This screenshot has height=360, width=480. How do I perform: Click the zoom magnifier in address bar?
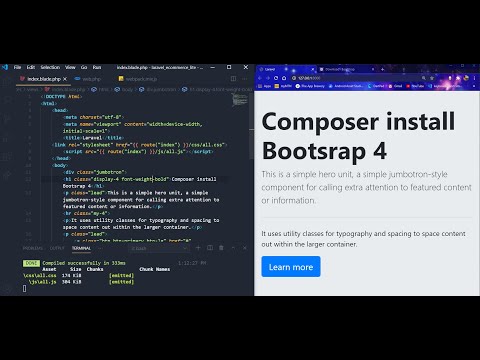[424, 78]
